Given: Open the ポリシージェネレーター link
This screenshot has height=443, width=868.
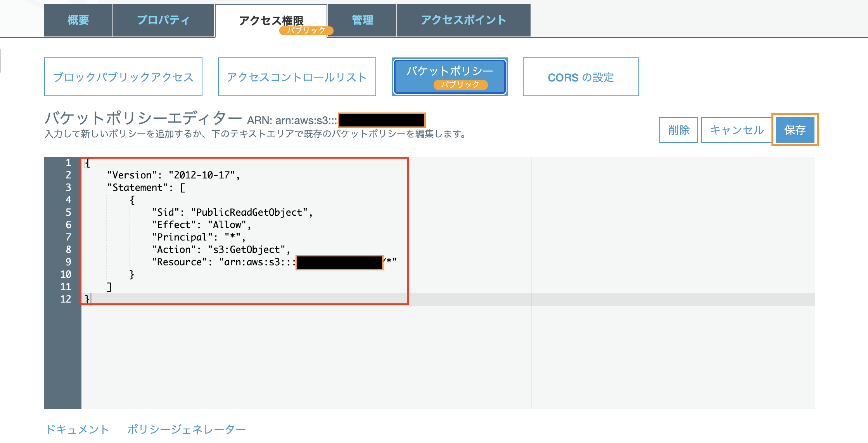Looking at the screenshot, I should [187, 429].
